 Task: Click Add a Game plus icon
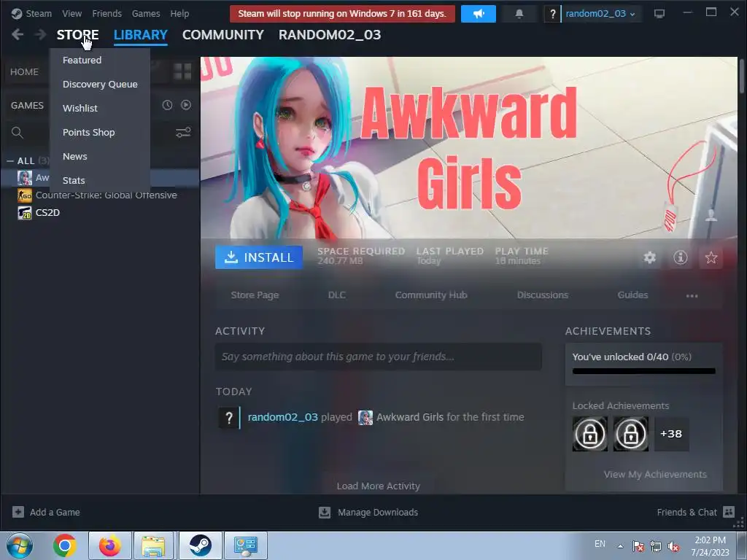click(18, 512)
